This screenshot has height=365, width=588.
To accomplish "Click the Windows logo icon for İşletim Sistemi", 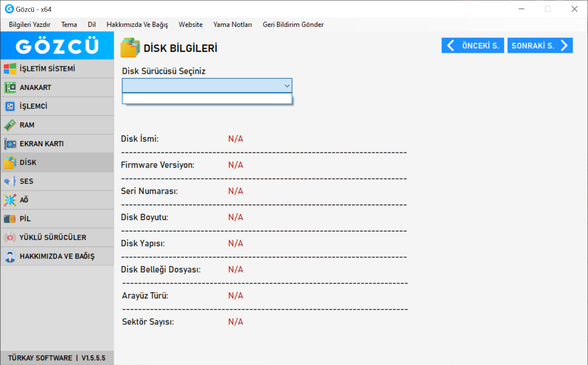I will pos(10,69).
